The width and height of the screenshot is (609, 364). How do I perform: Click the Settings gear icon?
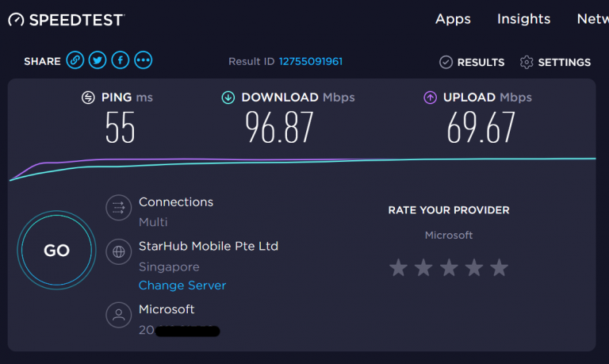click(x=527, y=62)
